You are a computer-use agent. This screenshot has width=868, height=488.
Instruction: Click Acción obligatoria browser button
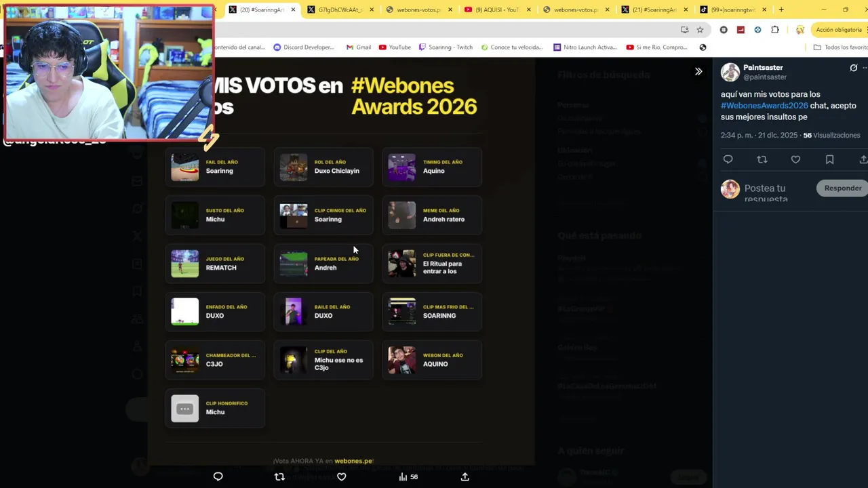[837, 30]
